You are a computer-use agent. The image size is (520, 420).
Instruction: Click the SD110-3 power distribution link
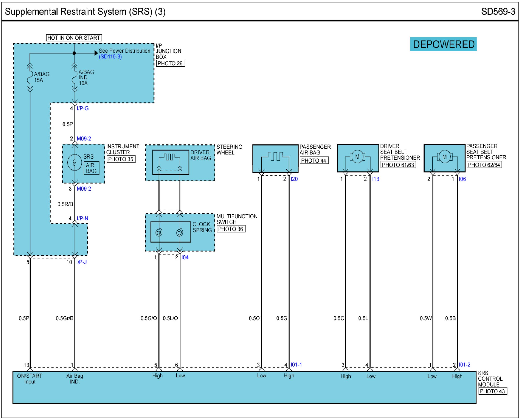pos(110,57)
